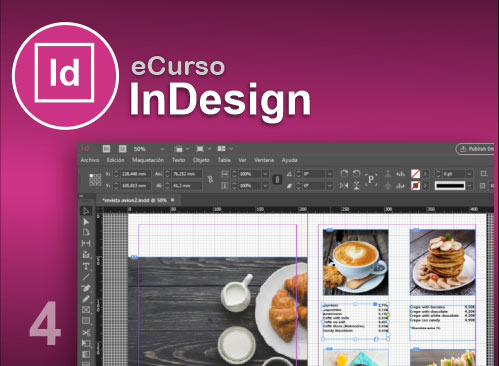Activate the Scissors tool

coord(86,332)
